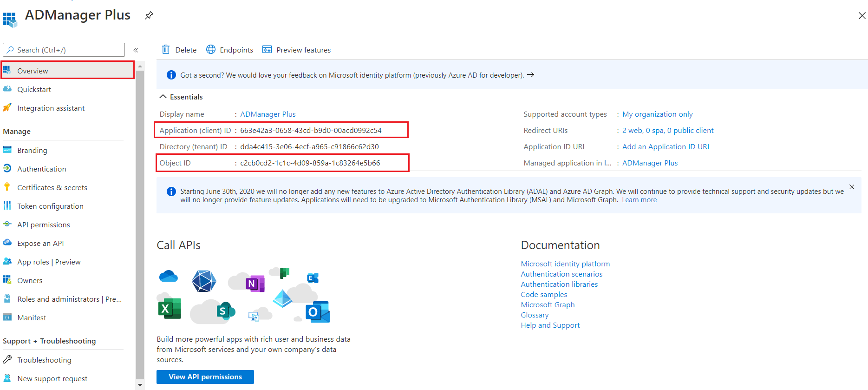Viewport: 868px width, 390px height.
Task: Click the Token configuration icon
Action: (7, 205)
